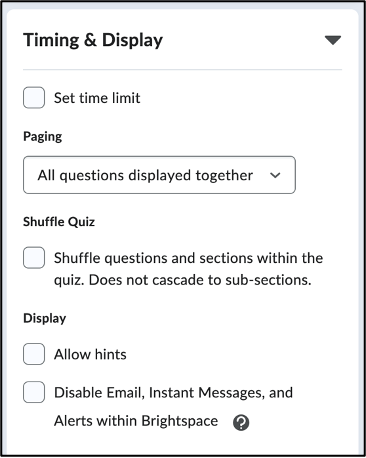Click 'Does not cascade to sub-sections' text
This screenshot has width=366, height=458.
[x=200, y=280]
